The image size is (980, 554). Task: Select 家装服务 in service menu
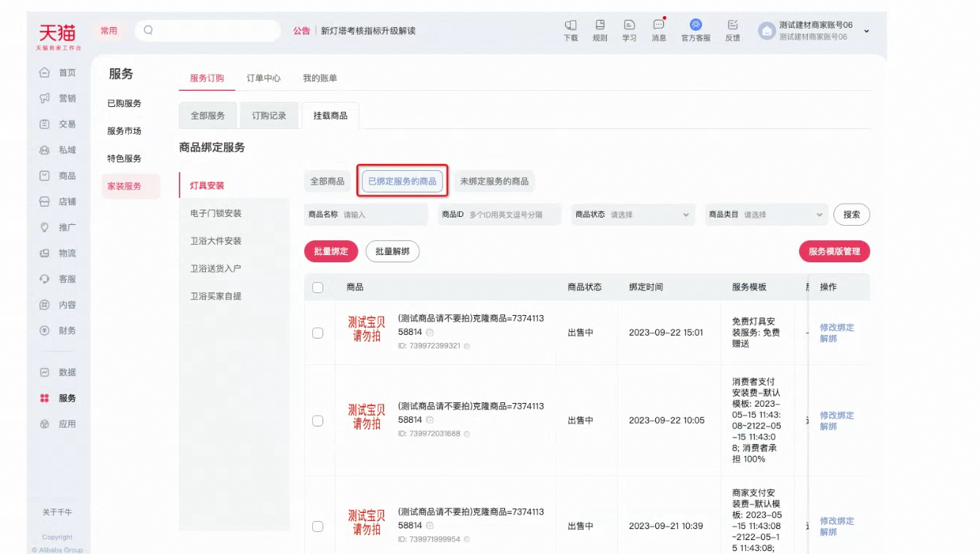coord(130,186)
